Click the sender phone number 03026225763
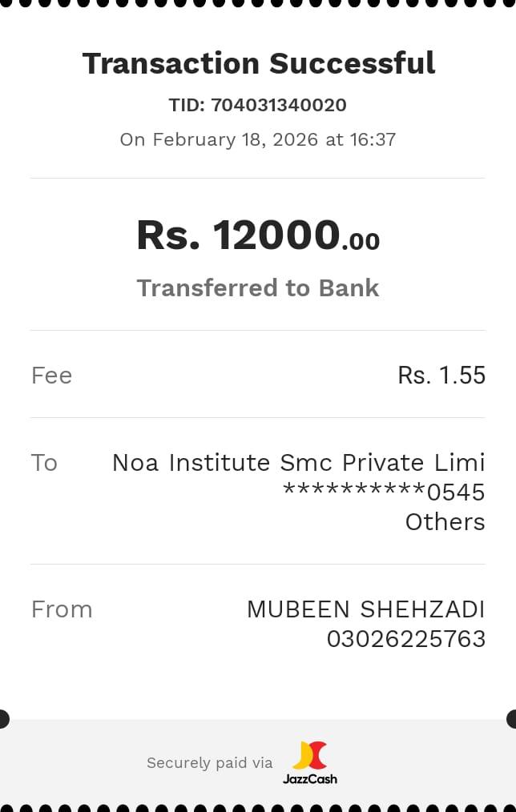Image resolution: width=516 pixels, height=812 pixels. tap(405, 639)
